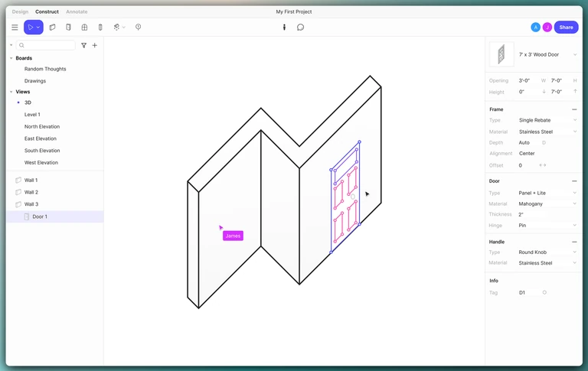Open the Random Thoughts board
588x371 pixels.
coord(45,69)
